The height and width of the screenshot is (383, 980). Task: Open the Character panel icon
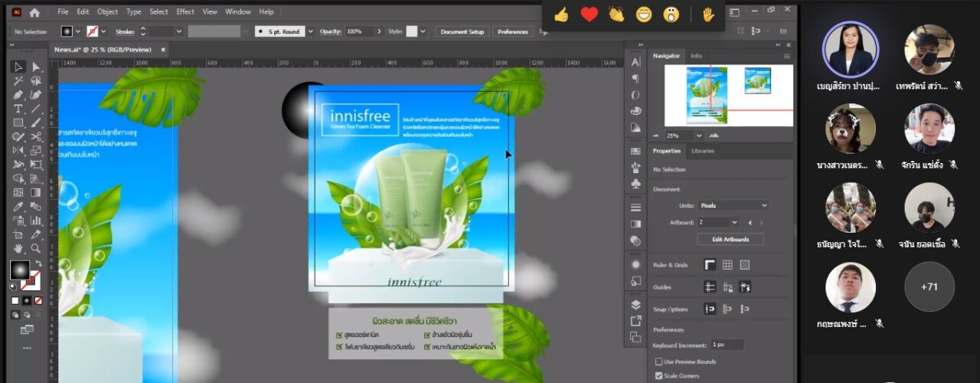[x=635, y=62]
